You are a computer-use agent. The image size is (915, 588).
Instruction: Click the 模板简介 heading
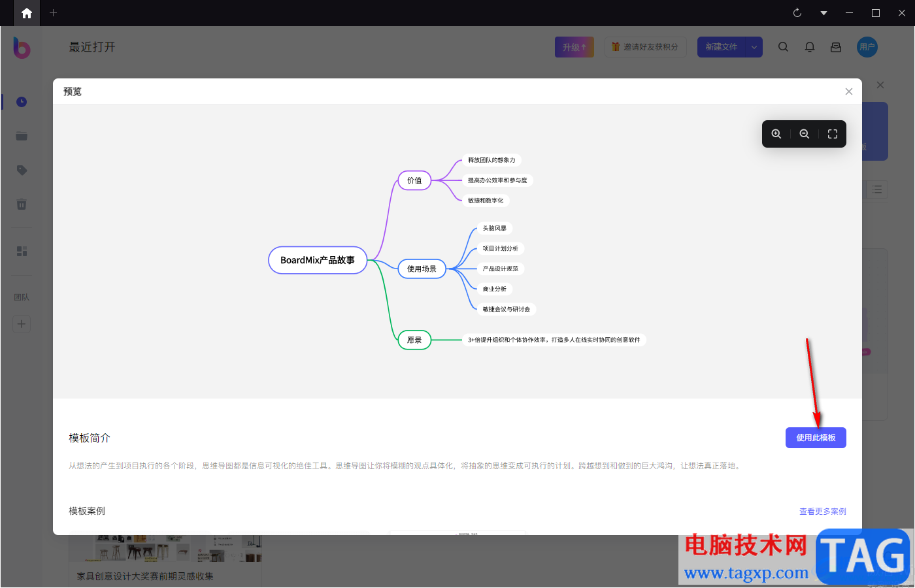pyautogui.click(x=90, y=438)
